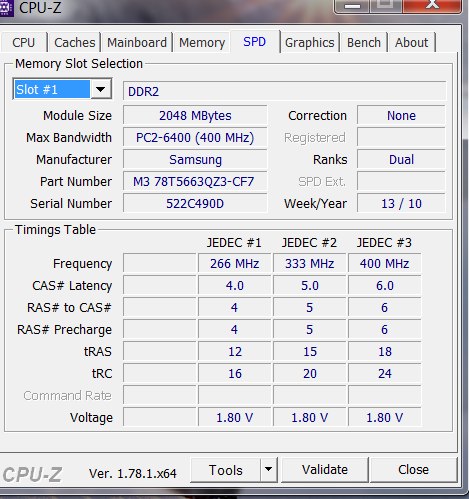This screenshot has width=469, height=499.
Task: Click the Max Bandwidth label
Action: 69,138
